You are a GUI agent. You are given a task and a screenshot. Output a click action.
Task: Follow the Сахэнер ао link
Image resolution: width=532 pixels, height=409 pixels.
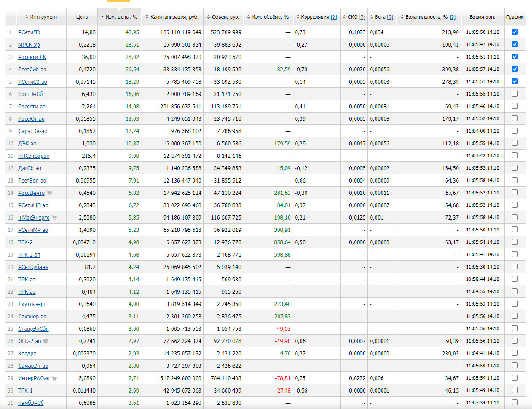pyautogui.click(x=32, y=317)
